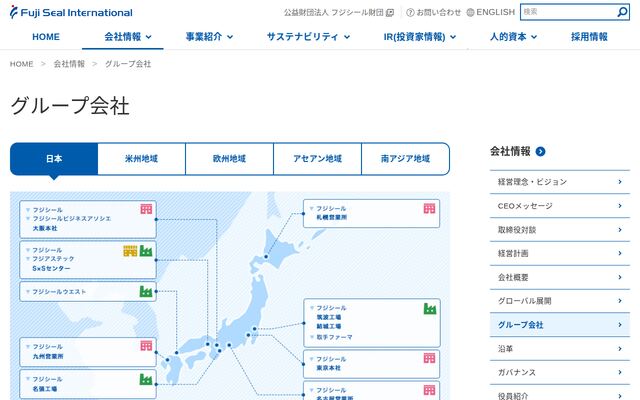Click the Hokkaido map location dot
Image resolution: width=640 pixels, height=400 pixels.
[266, 257]
